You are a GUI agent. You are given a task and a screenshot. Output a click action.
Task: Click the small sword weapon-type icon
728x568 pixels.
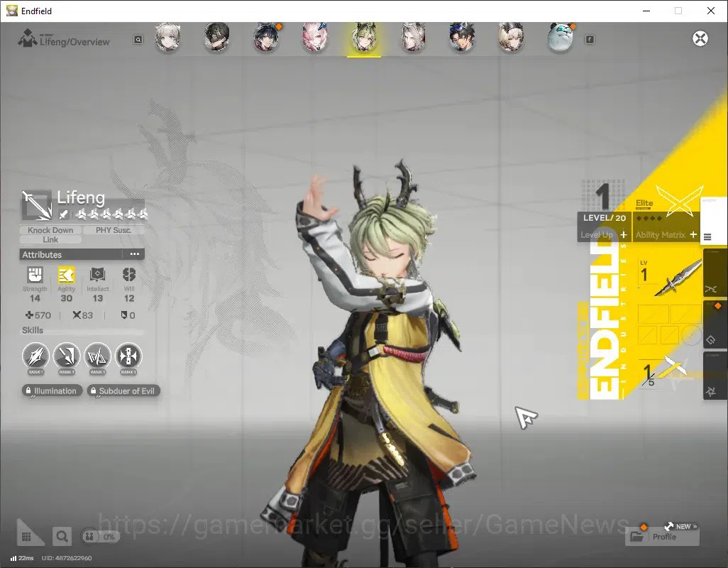pos(64,214)
